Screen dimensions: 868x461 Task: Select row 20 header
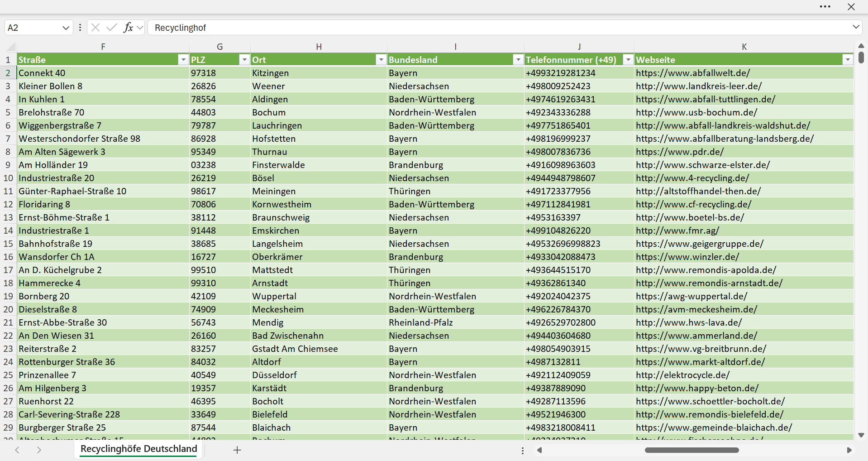click(x=8, y=309)
